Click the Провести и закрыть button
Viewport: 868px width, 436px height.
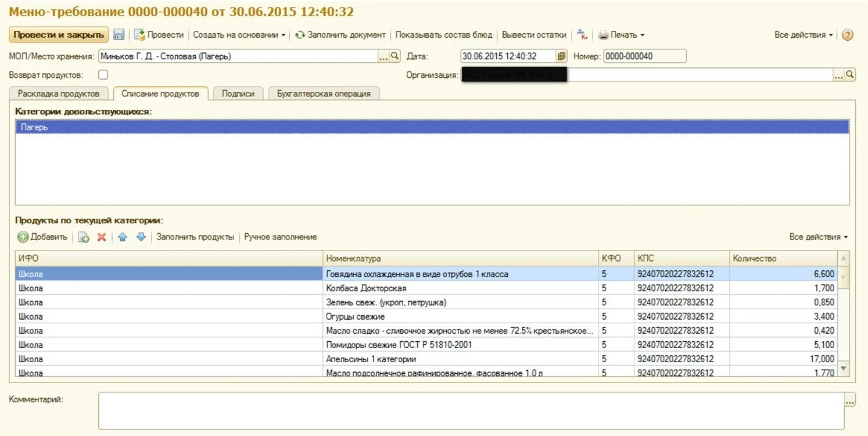click(59, 35)
